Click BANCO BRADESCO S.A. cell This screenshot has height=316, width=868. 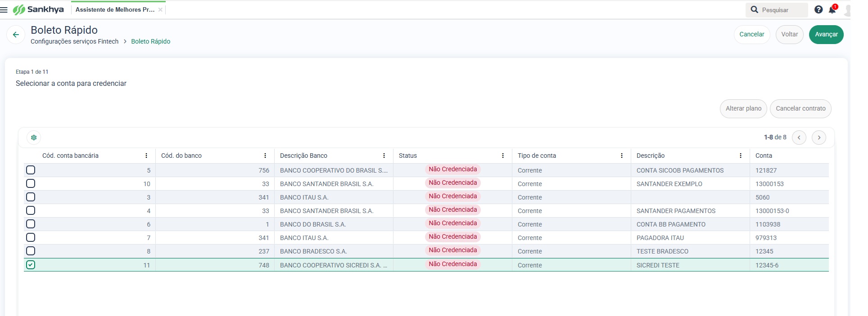334,251
